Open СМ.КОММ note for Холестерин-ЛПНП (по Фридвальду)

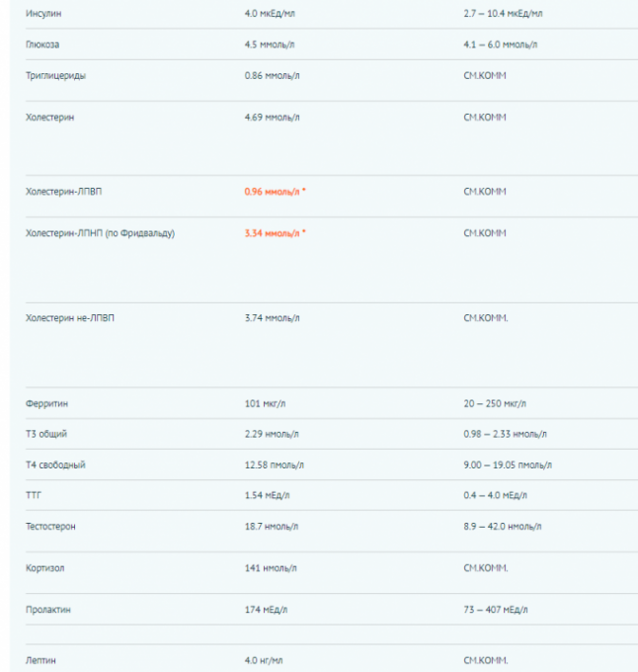click(484, 233)
